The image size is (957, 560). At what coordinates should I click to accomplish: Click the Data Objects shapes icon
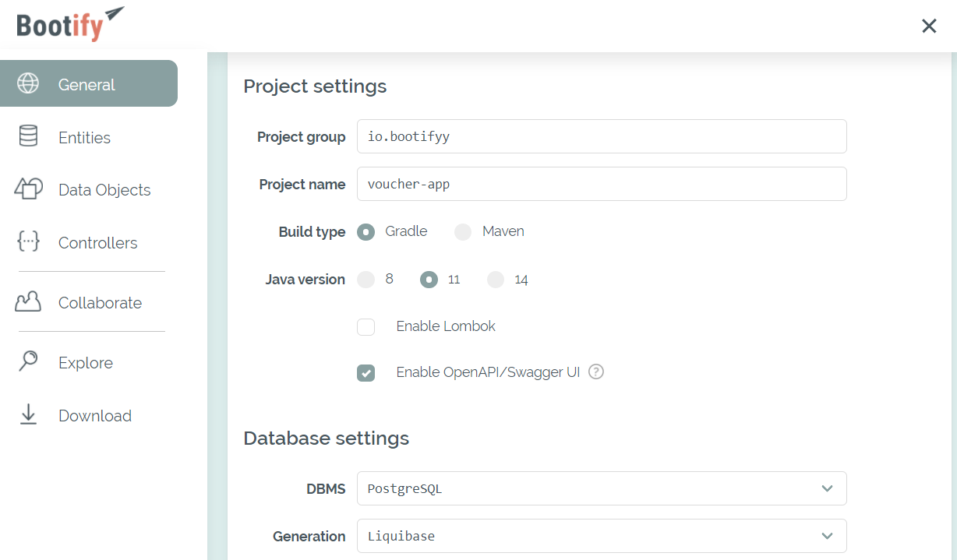click(28, 189)
